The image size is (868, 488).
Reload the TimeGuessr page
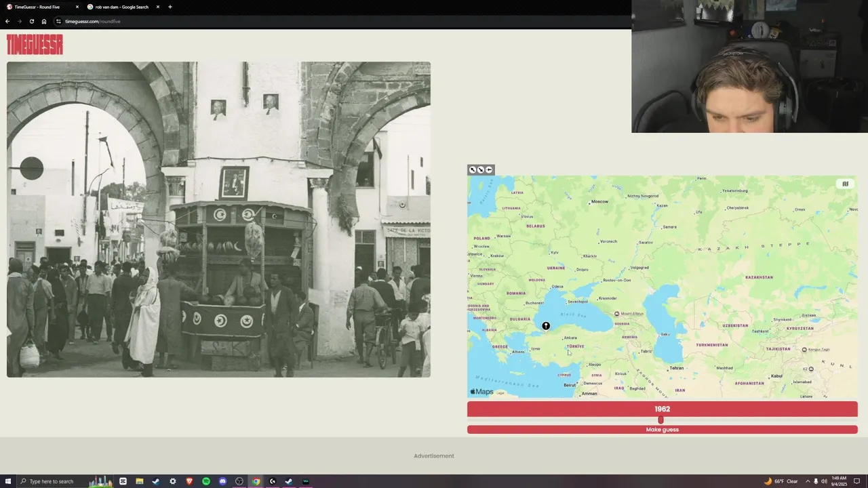[31, 21]
